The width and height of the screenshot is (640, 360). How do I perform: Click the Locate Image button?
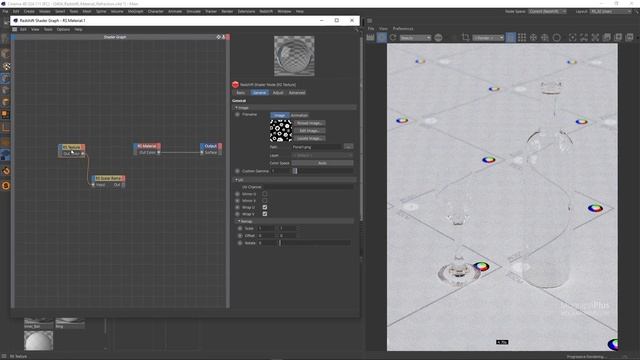point(310,138)
